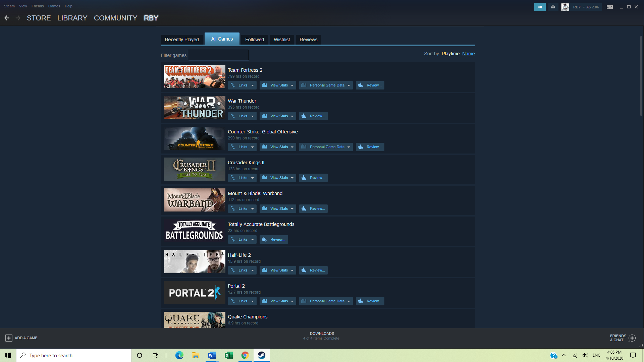The image size is (644, 362).
Task: Write a Review for Totally Accurate Battlegrounds
Action: click(274, 239)
